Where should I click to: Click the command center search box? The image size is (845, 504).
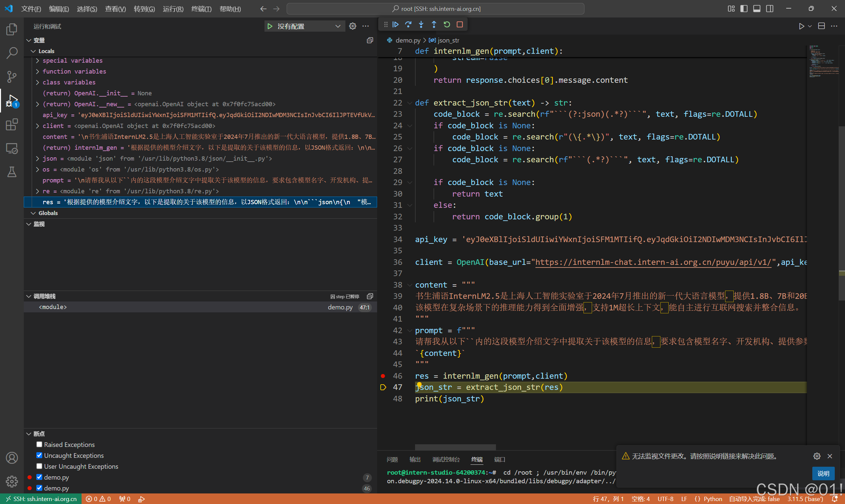pos(435,9)
